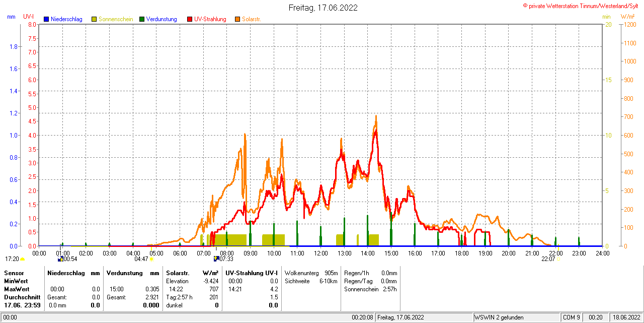Click the MaxWert row label

point(17,289)
